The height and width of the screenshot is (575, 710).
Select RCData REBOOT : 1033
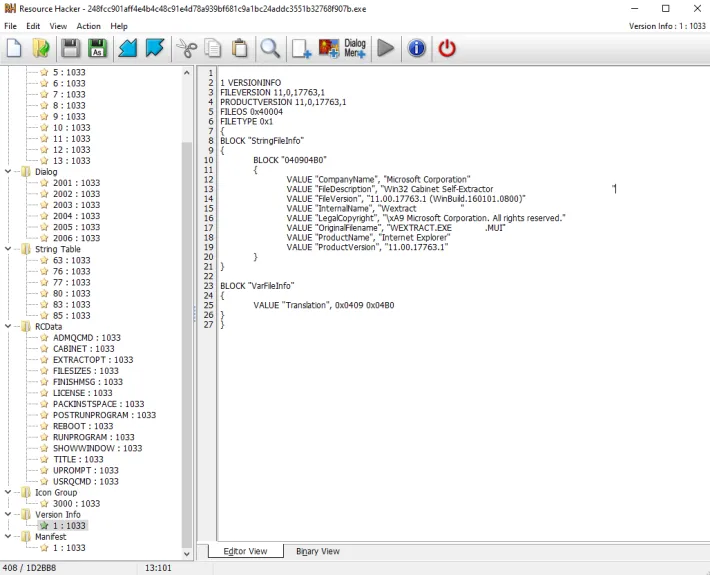coord(83,426)
